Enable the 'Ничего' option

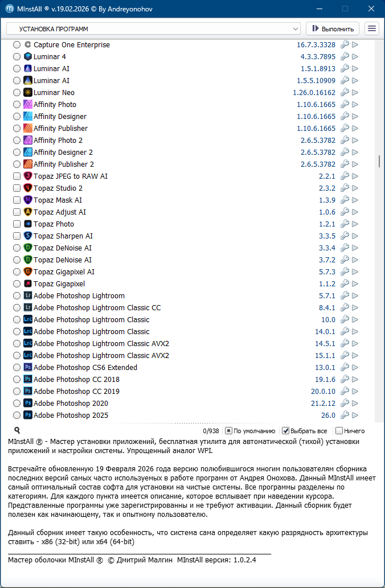(x=339, y=431)
